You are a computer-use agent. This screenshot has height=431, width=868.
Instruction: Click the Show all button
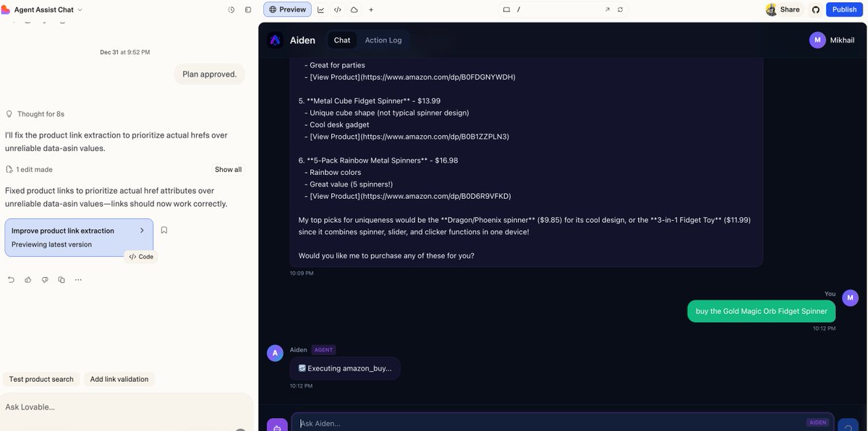[228, 169]
